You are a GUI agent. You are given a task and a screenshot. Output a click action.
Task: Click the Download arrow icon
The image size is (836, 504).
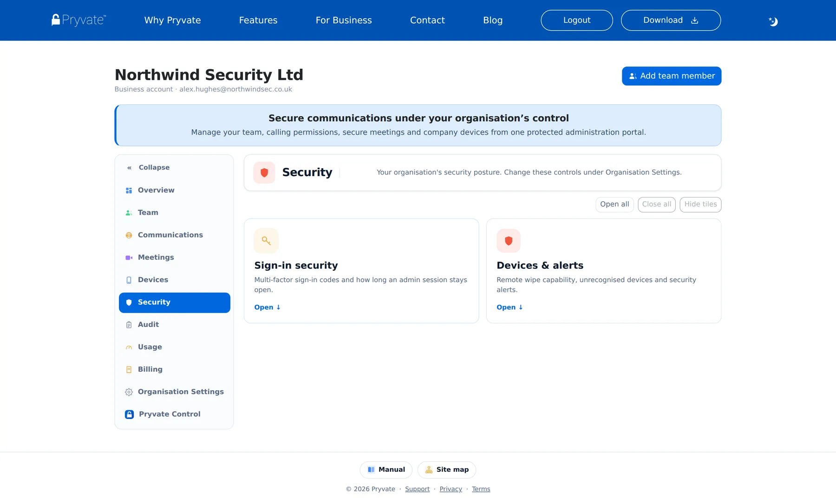[695, 20]
